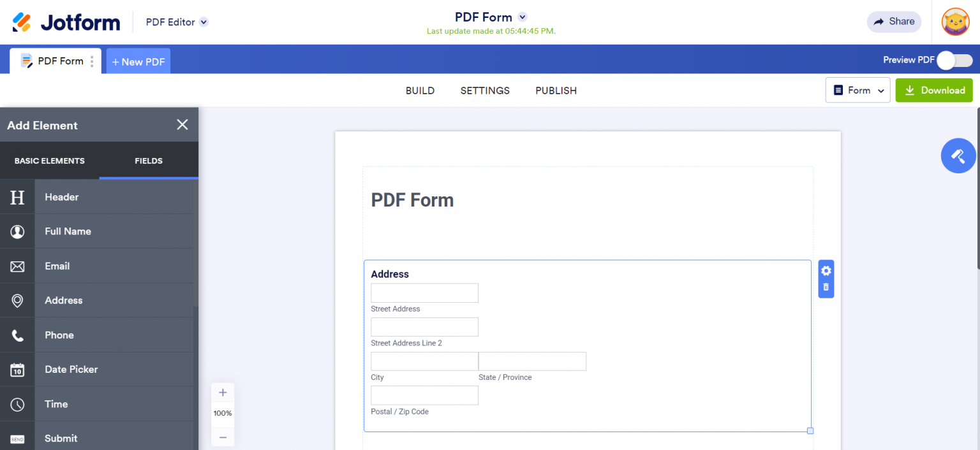
Task: Enable the Preview PDF toggle
Action: pos(954,59)
